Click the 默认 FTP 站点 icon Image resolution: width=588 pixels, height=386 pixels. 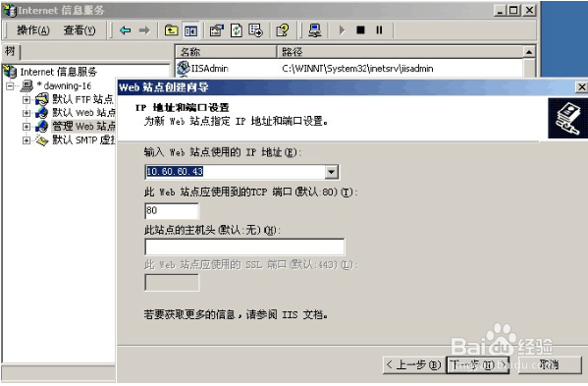coord(42,99)
